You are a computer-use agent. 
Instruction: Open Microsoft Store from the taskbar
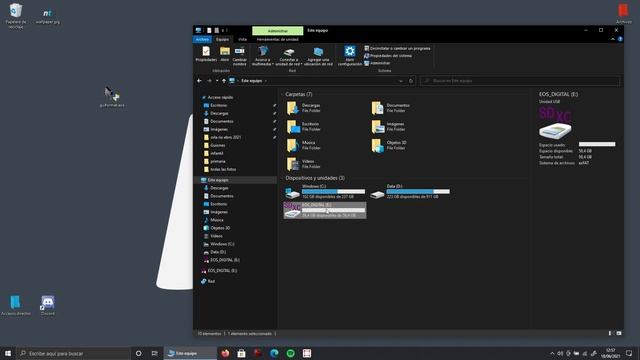click(x=241, y=353)
